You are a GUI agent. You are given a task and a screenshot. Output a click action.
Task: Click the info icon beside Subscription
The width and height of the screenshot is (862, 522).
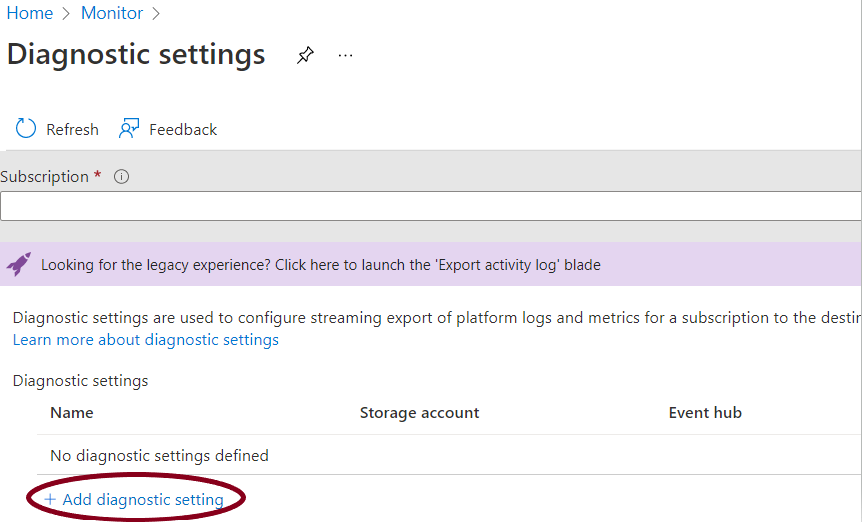(122, 177)
